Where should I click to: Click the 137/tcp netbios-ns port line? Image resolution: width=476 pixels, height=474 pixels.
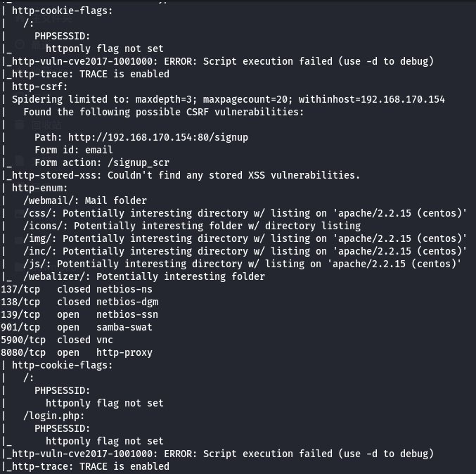tap(76, 289)
